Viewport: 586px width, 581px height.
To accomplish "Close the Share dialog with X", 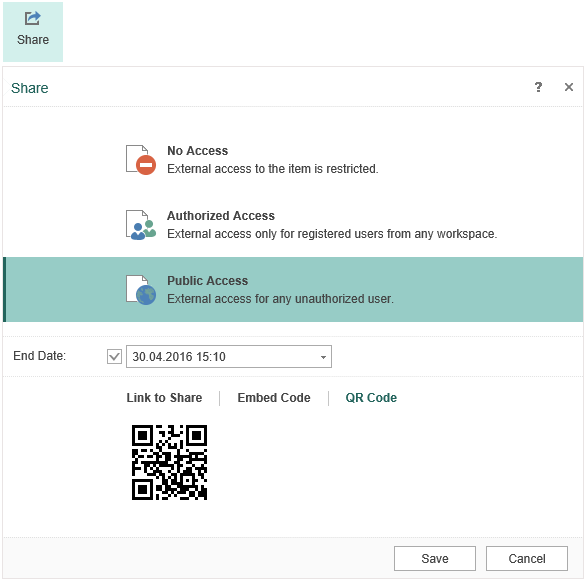I will [569, 87].
